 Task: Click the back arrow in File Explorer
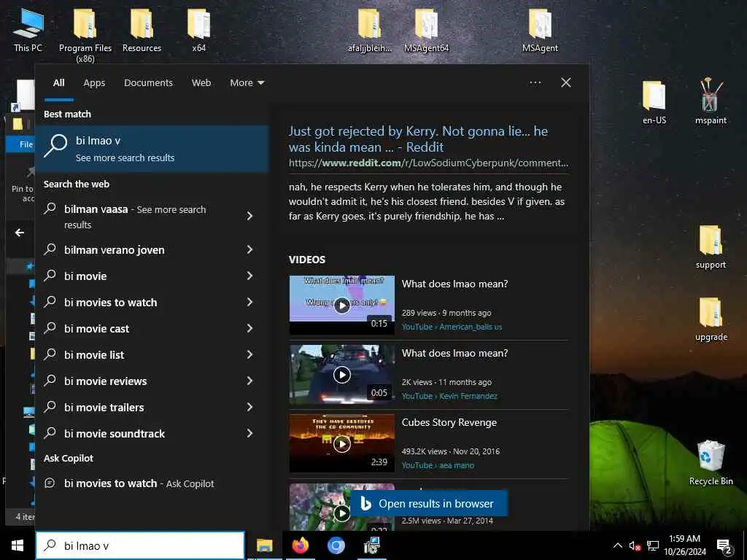20,233
